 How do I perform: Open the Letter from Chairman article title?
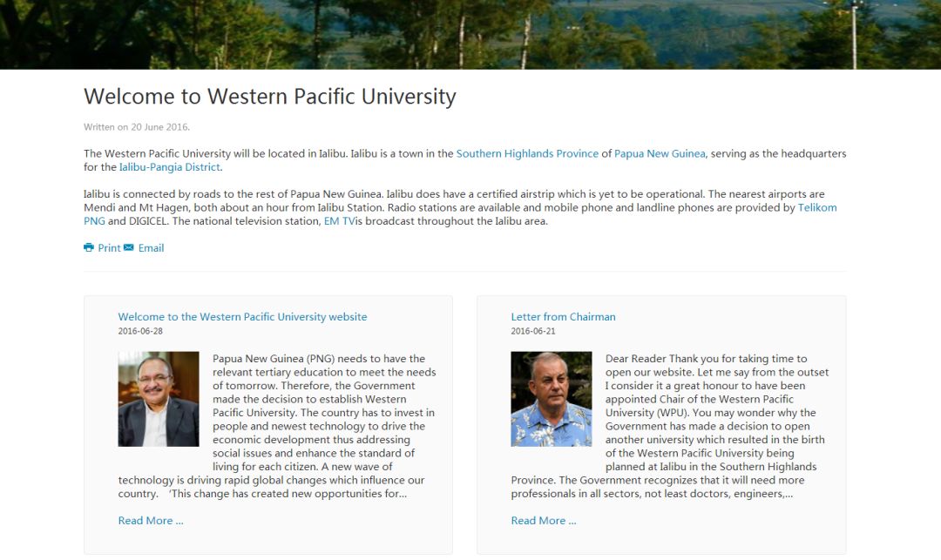click(563, 316)
